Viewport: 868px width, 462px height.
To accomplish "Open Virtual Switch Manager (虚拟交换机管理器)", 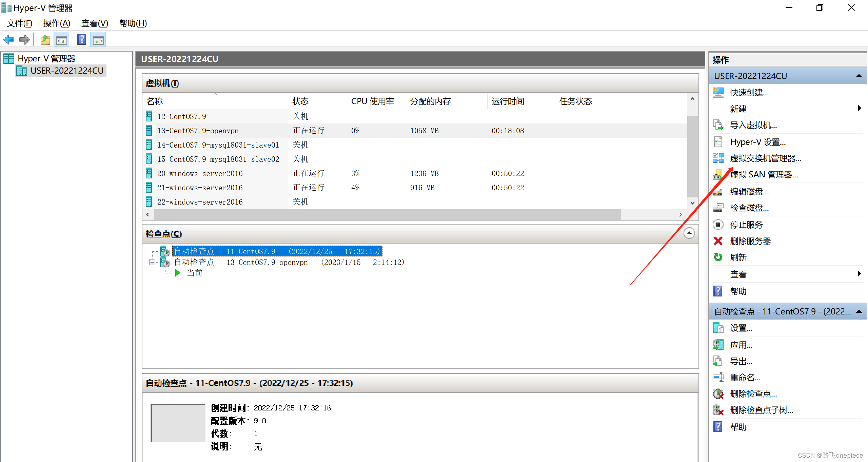I will [765, 158].
